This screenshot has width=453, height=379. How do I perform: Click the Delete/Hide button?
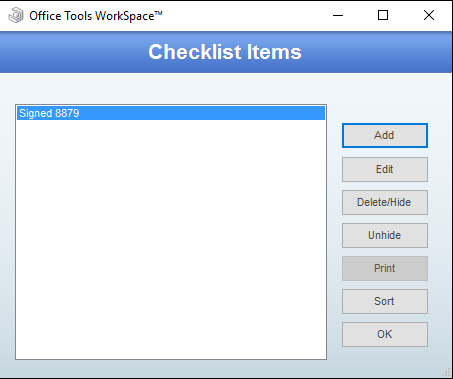click(385, 202)
